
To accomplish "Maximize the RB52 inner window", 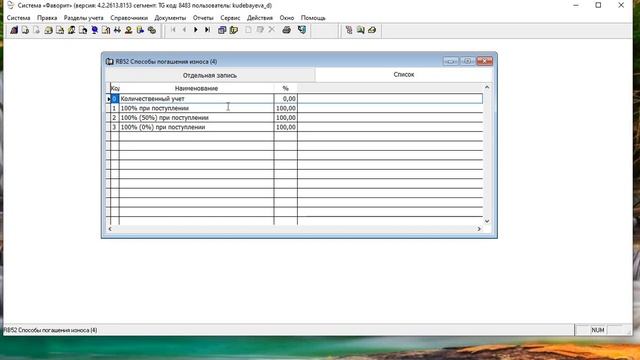I will [x=468, y=61].
